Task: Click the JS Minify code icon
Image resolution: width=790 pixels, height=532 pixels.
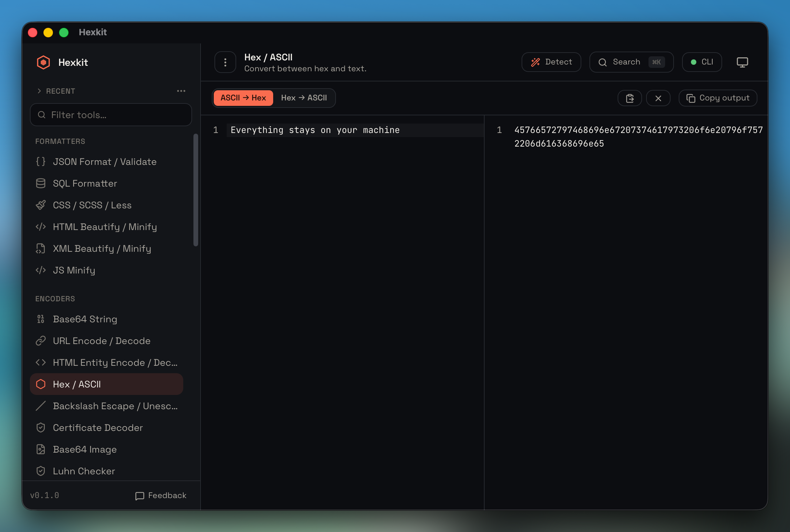Action: (41, 270)
